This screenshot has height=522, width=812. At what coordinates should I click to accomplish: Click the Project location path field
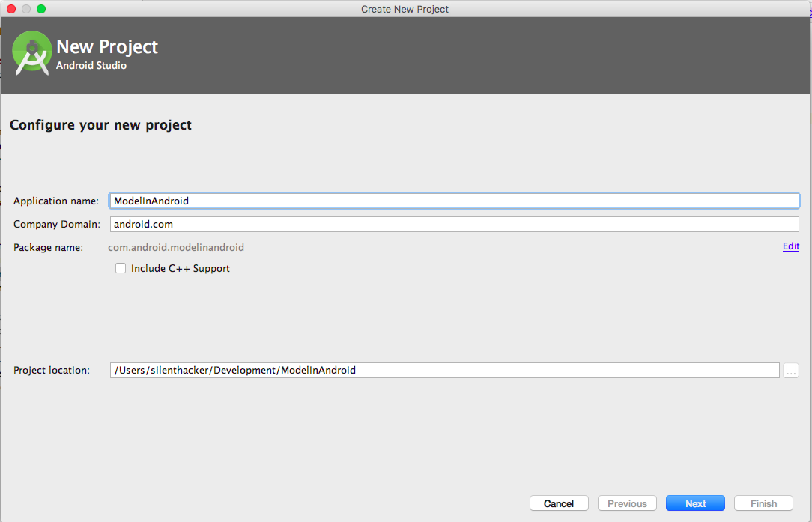(x=444, y=370)
